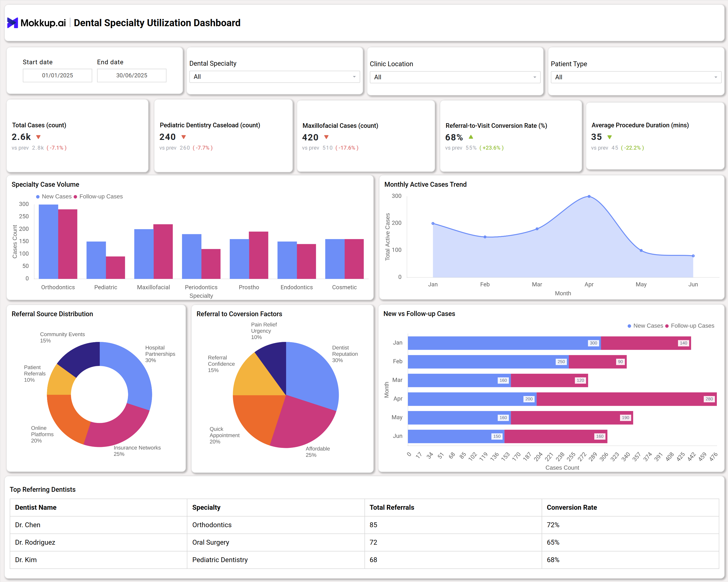
Task: Click the End date field 30/06/2025
Action: (132, 75)
